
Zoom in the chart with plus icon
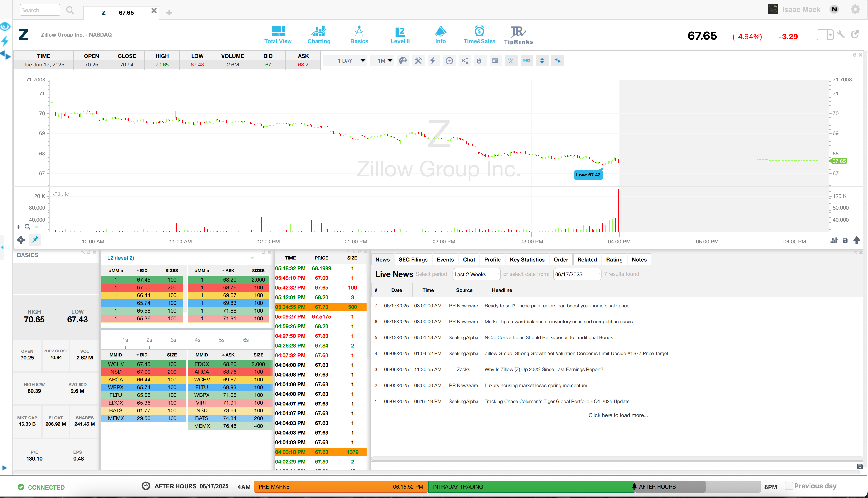18,227
